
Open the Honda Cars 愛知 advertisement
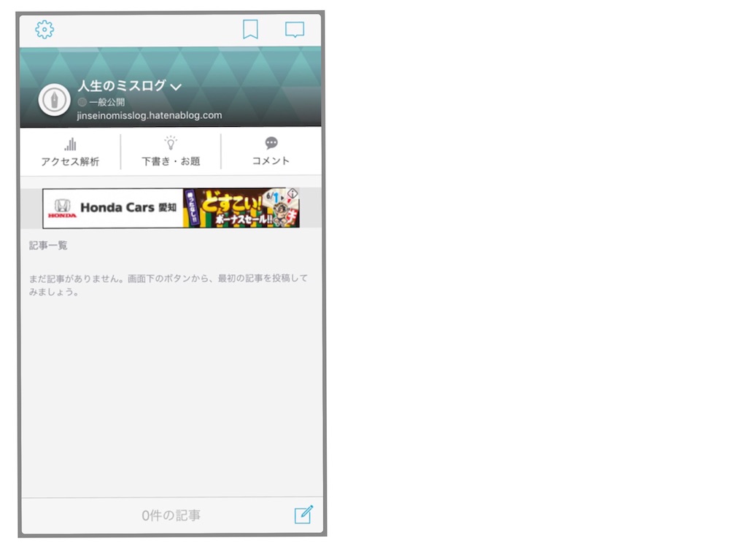[x=131, y=208]
